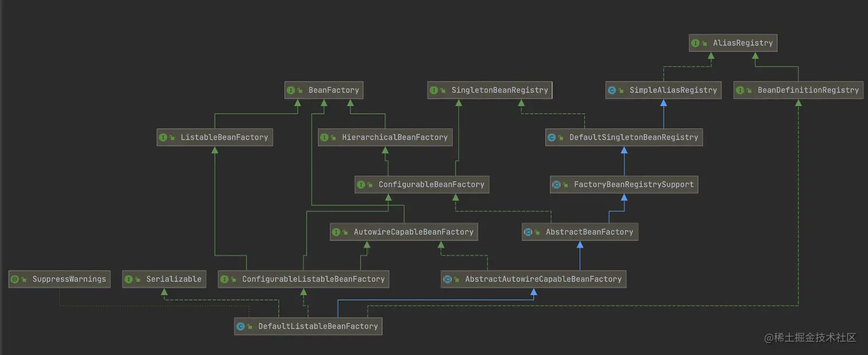Click the green lock icon beside Serializable

[x=138, y=280]
